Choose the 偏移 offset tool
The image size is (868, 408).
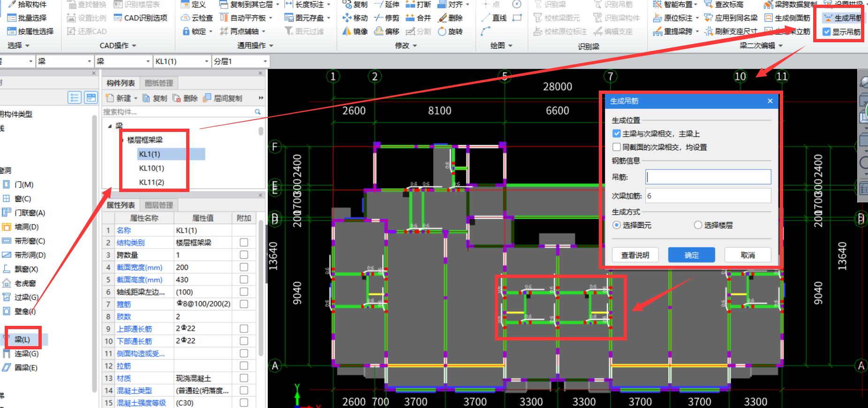(x=387, y=31)
